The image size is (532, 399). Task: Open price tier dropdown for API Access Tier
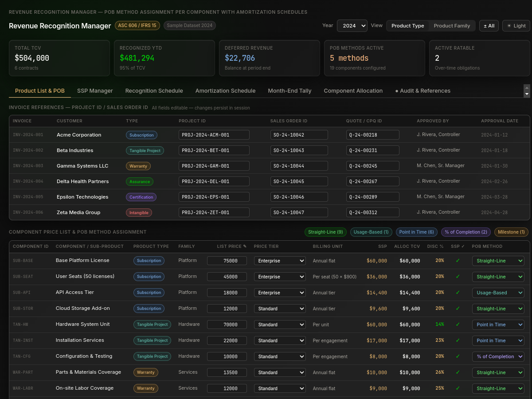[x=280, y=293]
